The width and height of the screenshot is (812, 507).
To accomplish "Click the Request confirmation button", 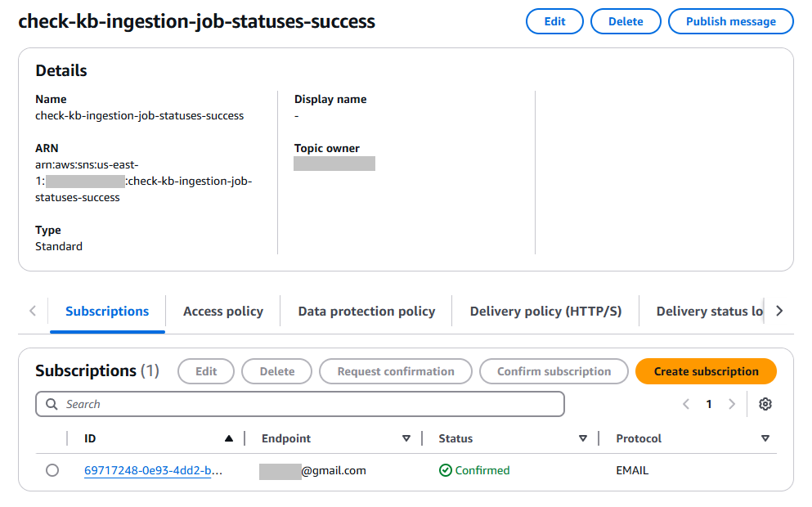I will 396,371.
